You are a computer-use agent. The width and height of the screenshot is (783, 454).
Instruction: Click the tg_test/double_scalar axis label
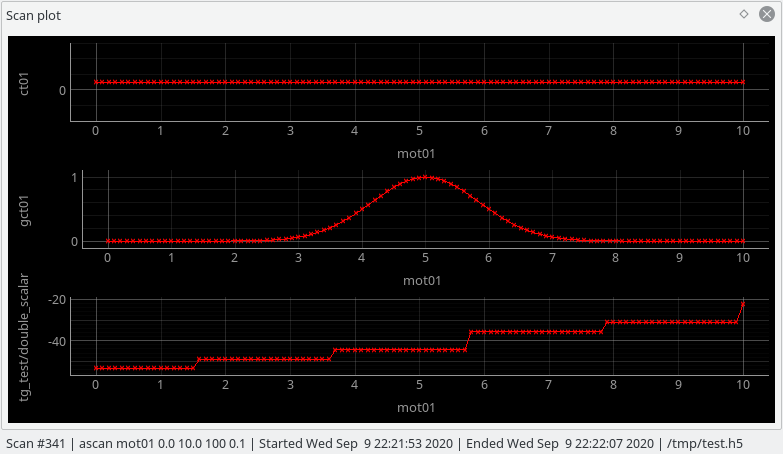point(23,337)
